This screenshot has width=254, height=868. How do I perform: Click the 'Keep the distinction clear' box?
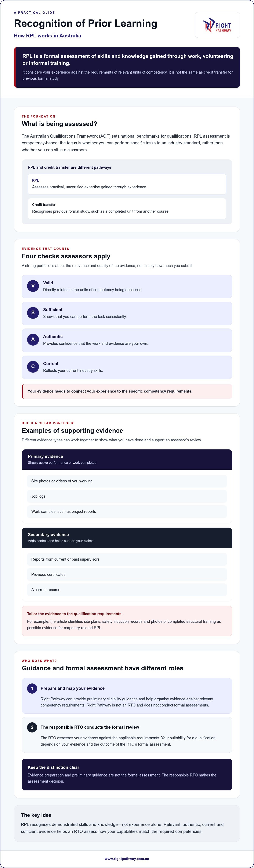coord(127,774)
